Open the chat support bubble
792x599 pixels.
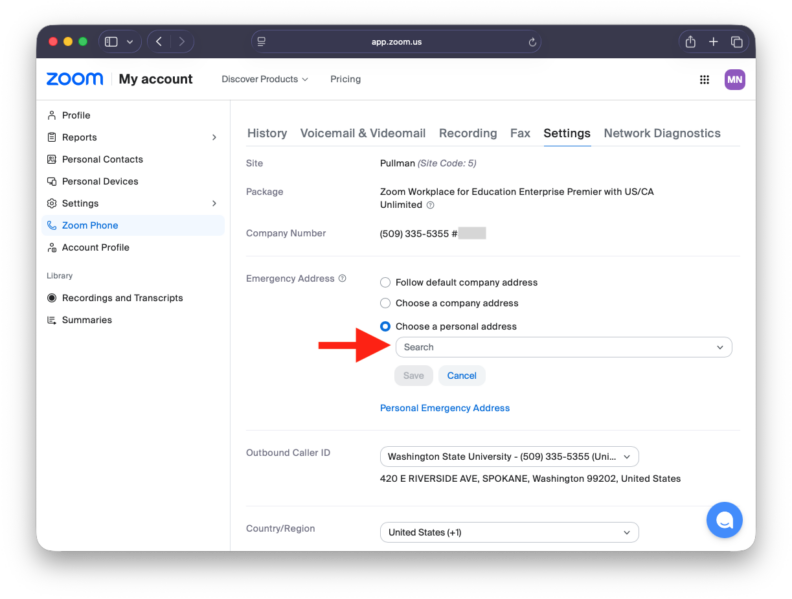point(724,520)
